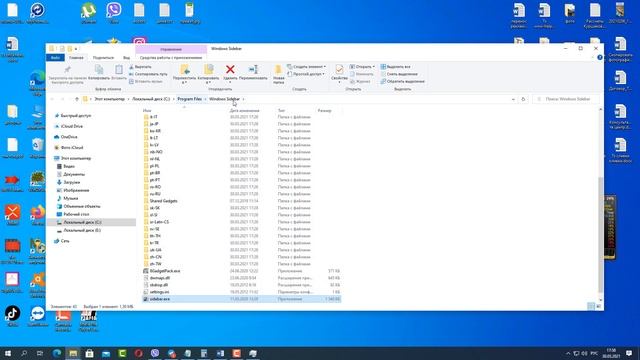640x360 pixels.
Task: Click Select none (Снять выделение)
Action: click(399, 74)
